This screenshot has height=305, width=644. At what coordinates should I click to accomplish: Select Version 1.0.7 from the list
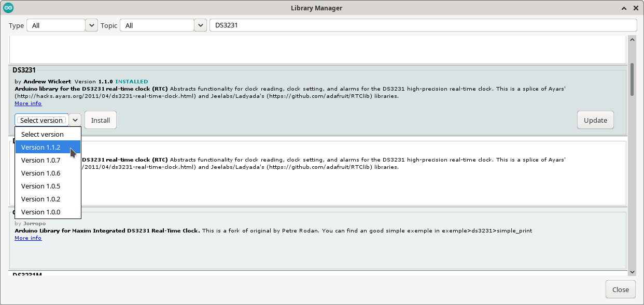tap(48, 160)
